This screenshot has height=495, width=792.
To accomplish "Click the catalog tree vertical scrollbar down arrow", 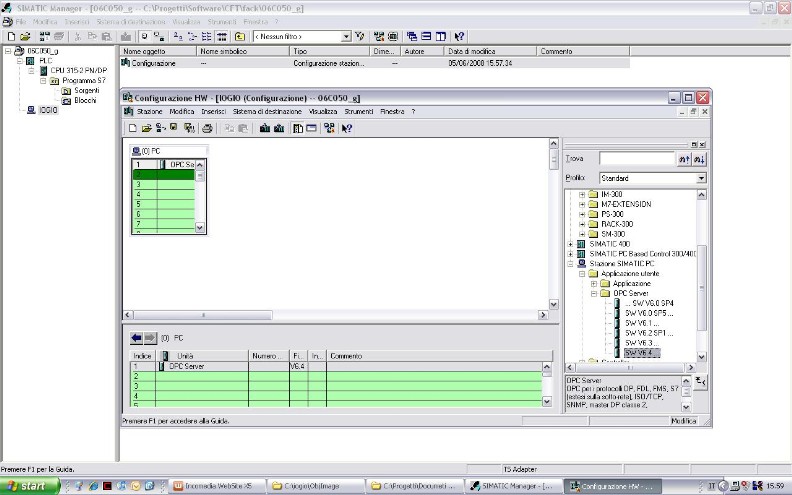I will tap(701, 357).
